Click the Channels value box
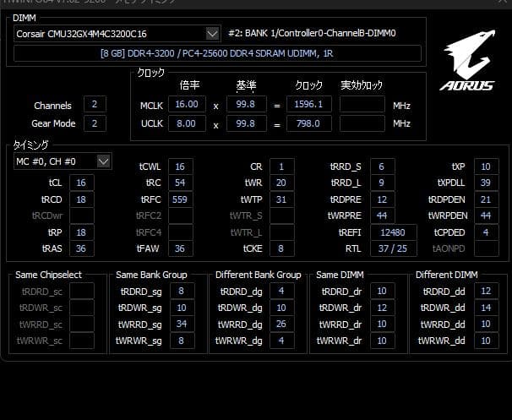512x420 pixels. point(95,105)
